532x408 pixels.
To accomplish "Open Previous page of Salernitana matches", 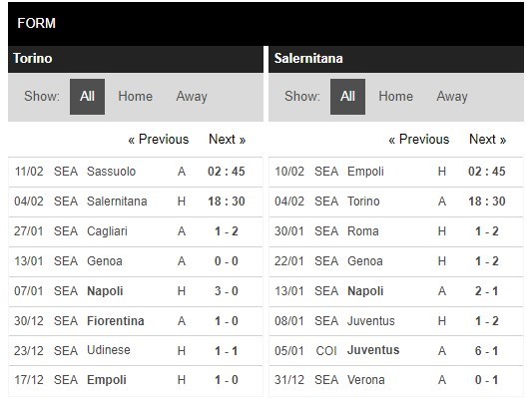I will tap(418, 140).
